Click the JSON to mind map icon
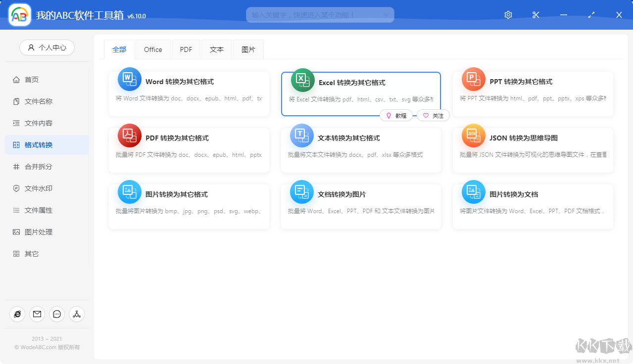The width and height of the screenshot is (633, 364). pyautogui.click(x=473, y=135)
